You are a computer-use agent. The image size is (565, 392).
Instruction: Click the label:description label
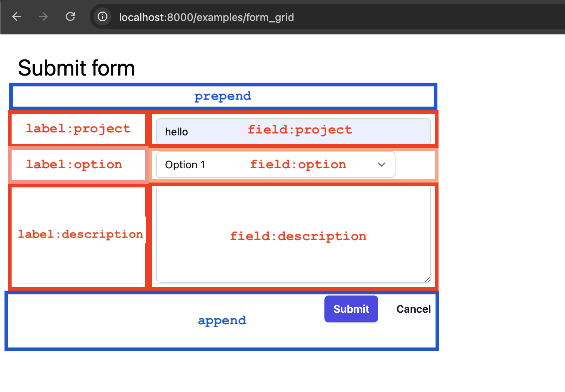coord(80,235)
